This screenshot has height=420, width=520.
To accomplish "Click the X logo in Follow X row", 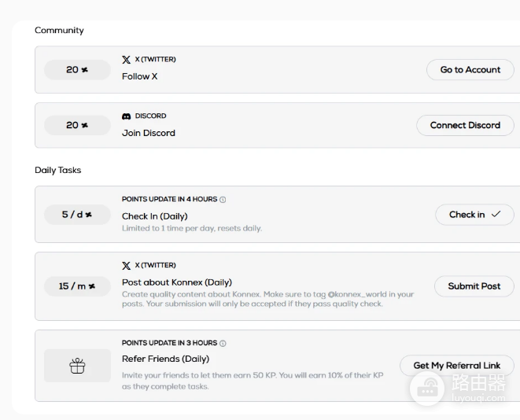I will (x=126, y=60).
